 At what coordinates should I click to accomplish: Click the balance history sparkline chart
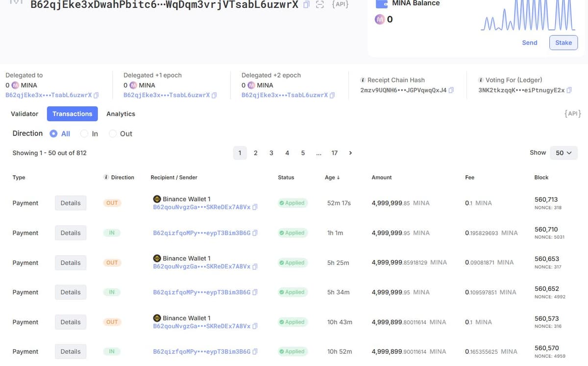[x=528, y=15]
